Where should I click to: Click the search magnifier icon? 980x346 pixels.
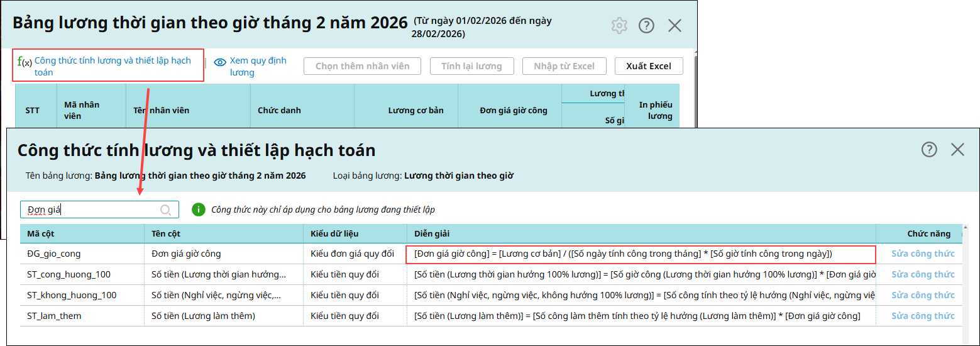click(x=166, y=210)
